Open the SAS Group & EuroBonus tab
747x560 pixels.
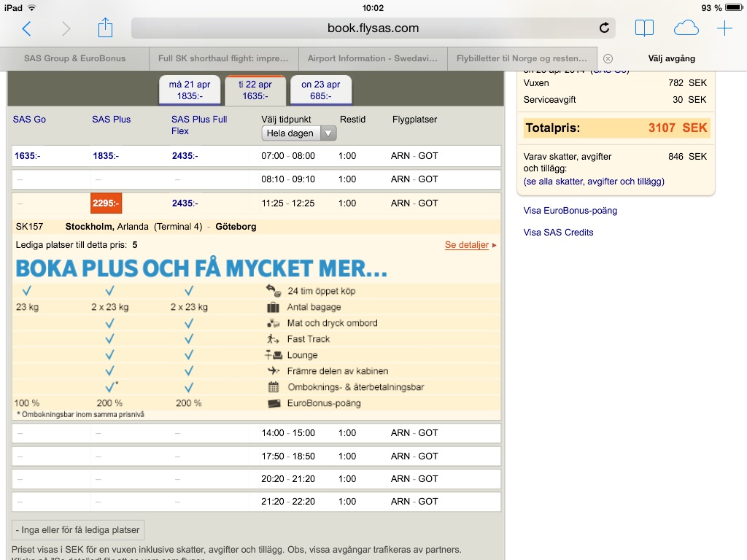coord(75,58)
